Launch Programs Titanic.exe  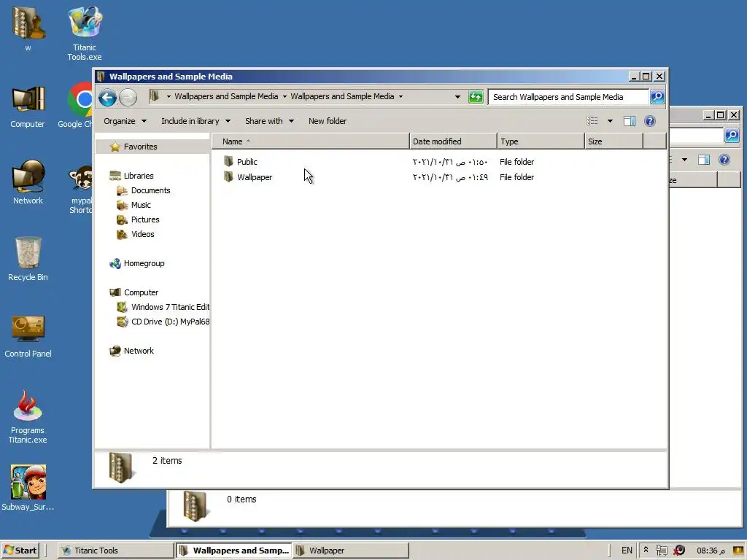click(28, 416)
